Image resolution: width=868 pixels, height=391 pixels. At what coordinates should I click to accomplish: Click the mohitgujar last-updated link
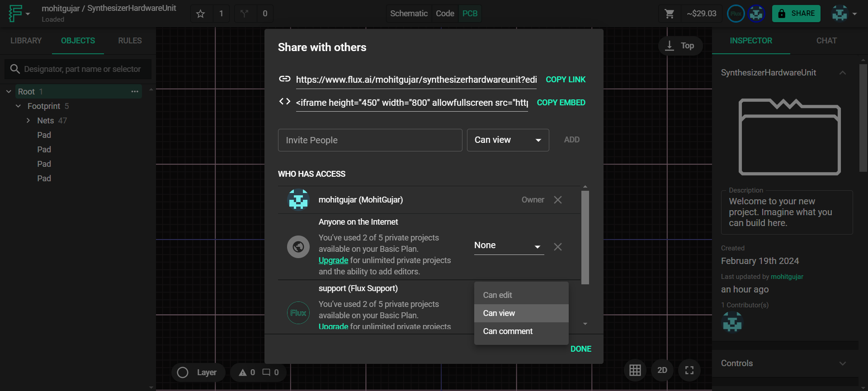click(787, 277)
